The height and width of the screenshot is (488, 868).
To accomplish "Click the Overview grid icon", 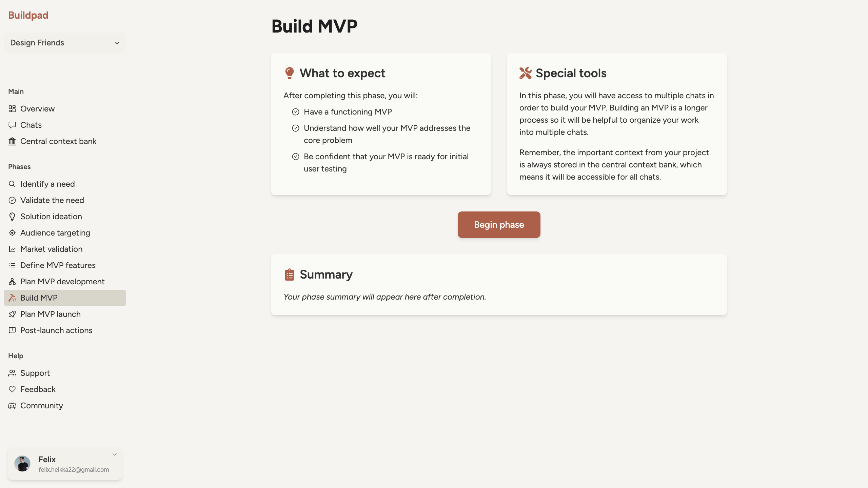I will (12, 109).
